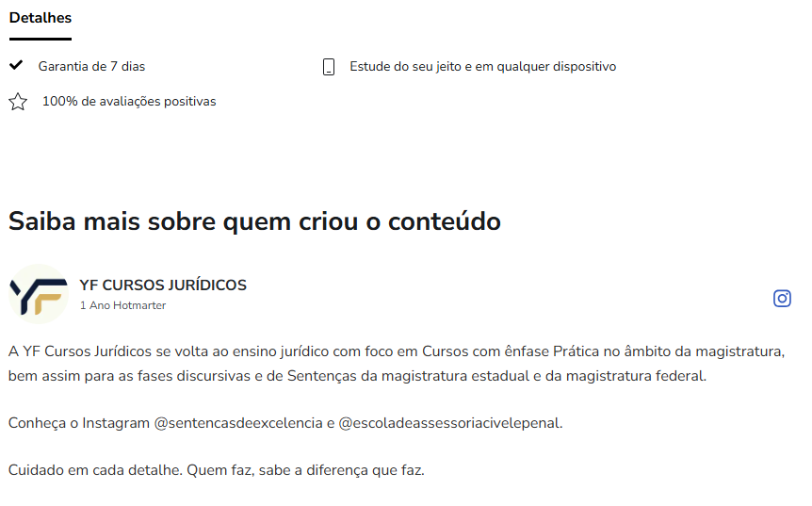Click the qualquer dispositivo phrase

(556, 66)
